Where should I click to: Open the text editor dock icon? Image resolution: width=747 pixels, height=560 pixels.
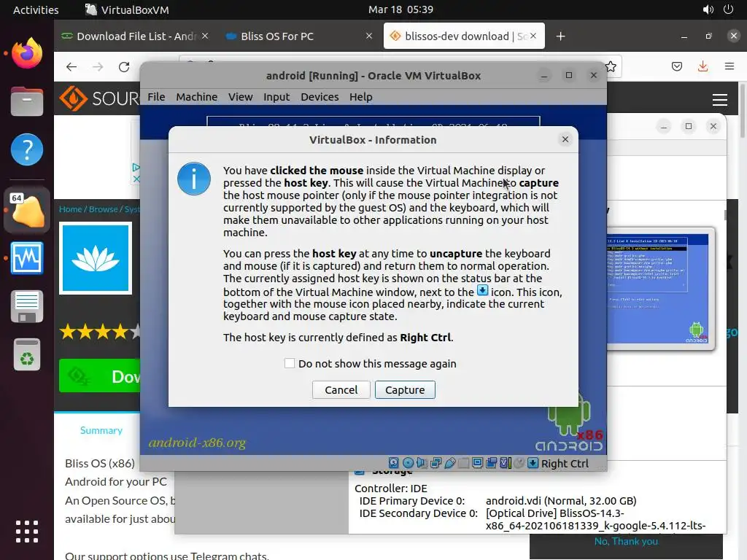coord(27,306)
